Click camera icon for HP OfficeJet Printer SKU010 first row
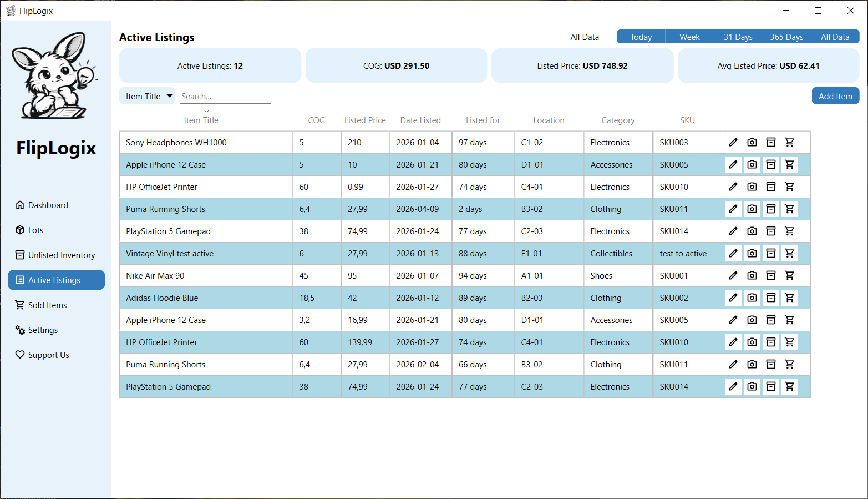 point(752,187)
